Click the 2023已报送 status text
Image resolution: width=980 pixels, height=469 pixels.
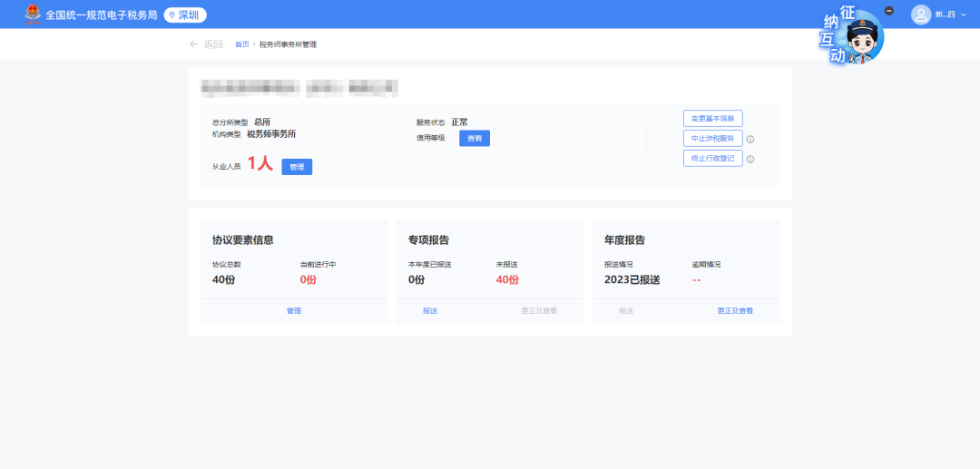click(632, 279)
